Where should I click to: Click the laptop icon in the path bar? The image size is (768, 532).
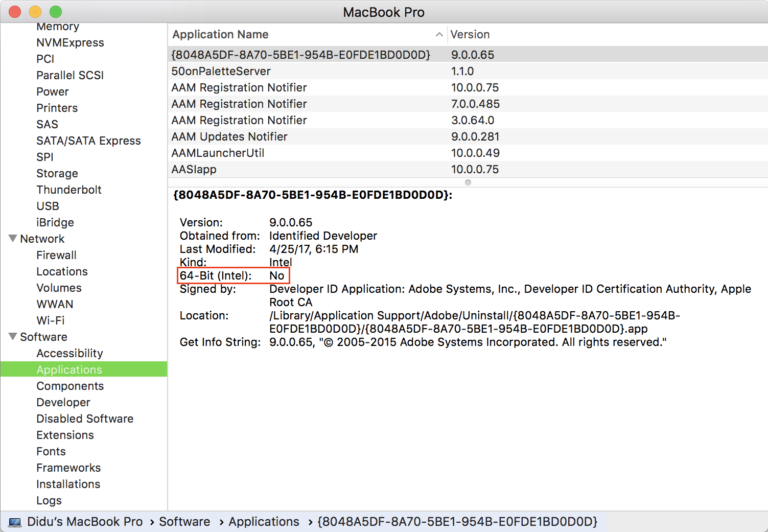[15, 522]
